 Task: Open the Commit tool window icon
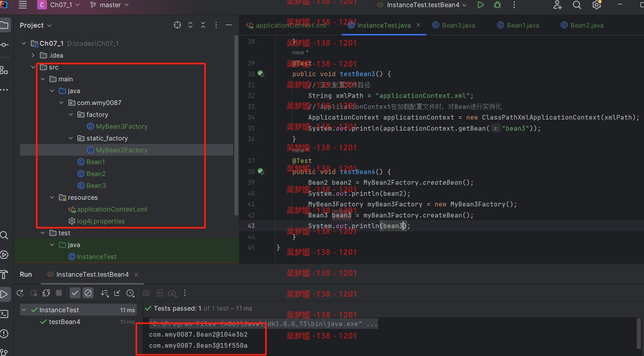[4, 45]
